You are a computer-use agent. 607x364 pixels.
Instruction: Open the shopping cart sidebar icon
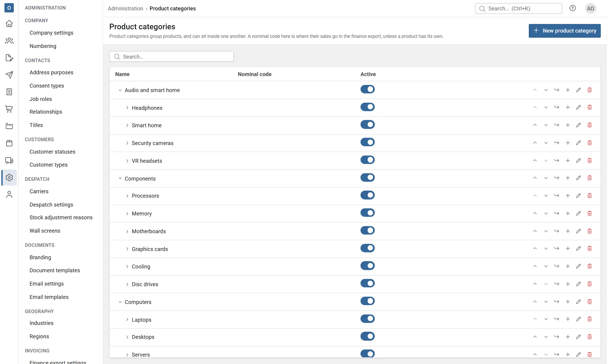9,109
